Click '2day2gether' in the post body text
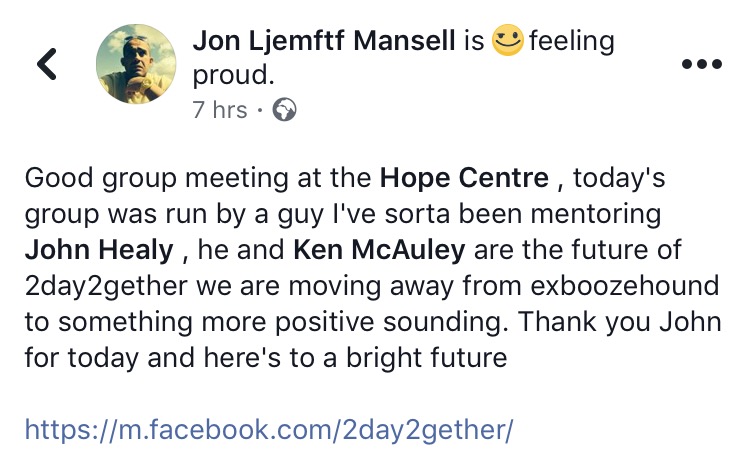Screen dimensions: 742x465 tap(106, 286)
